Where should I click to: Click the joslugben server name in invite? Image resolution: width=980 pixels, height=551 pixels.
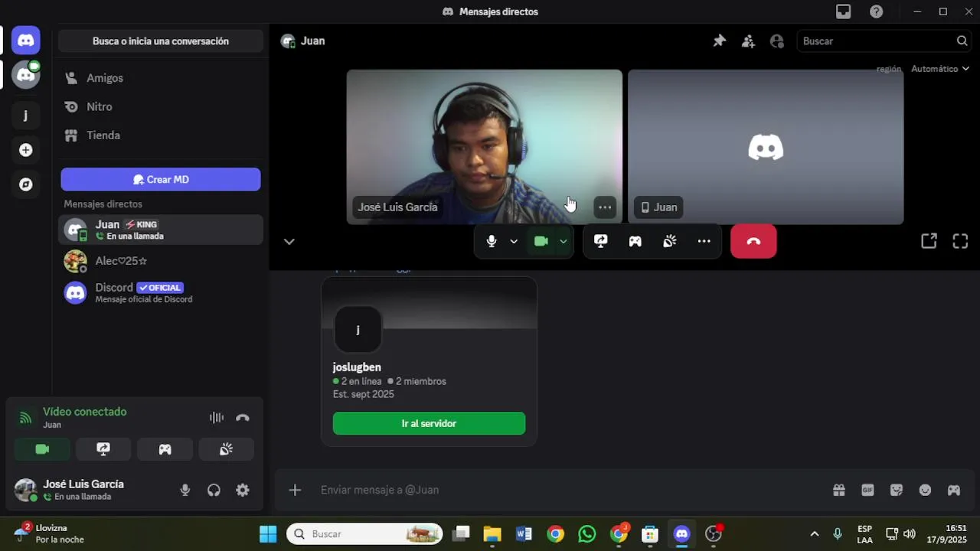coord(357,367)
